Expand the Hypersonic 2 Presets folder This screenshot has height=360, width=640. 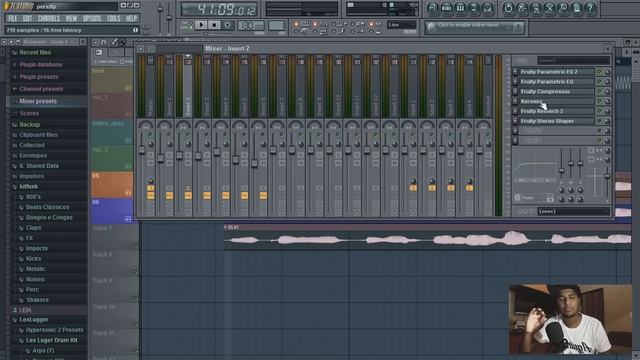tap(54, 330)
